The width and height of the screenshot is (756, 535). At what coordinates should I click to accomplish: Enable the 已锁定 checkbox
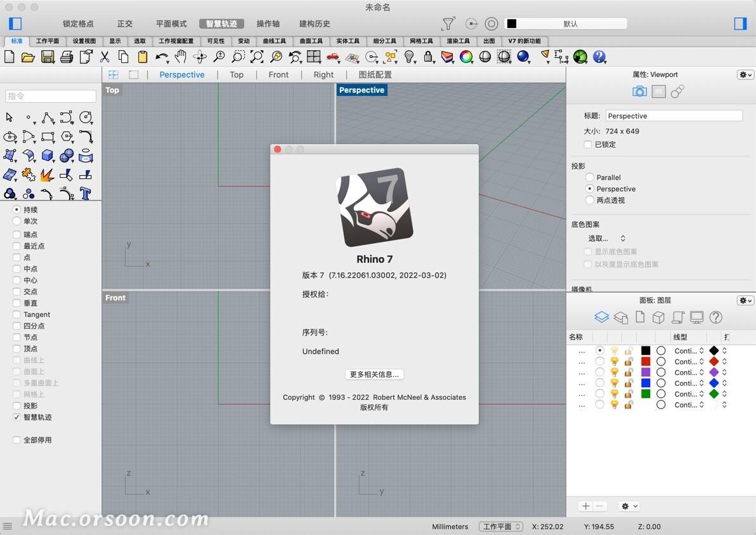pyautogui.click(x=588, y=144)
